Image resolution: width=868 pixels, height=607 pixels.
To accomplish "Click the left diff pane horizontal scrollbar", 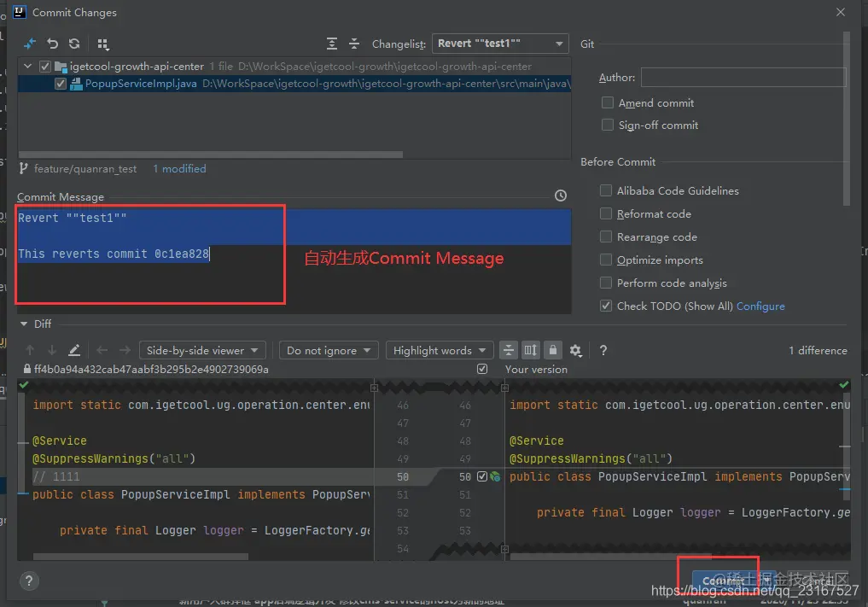I will click(x=141, y=556).
